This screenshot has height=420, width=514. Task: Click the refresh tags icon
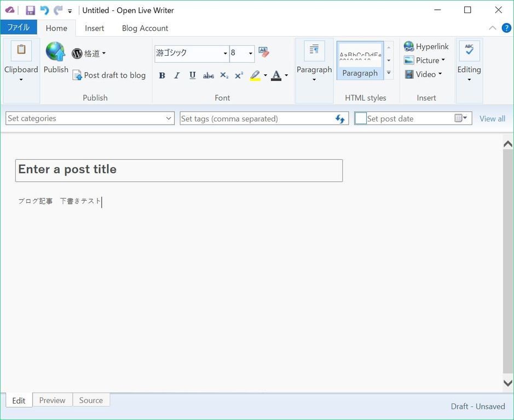340,119
